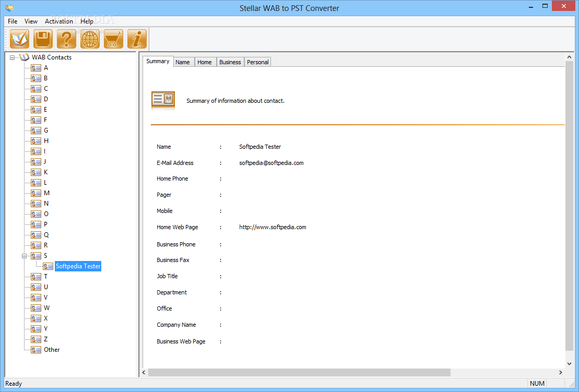Click the vertical scrollbar down arrow

coord(569,364)
